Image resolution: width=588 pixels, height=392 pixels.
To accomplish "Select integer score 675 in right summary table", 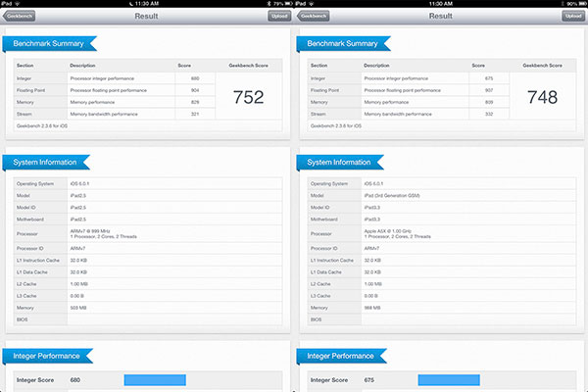I will [x=489, y=78].
